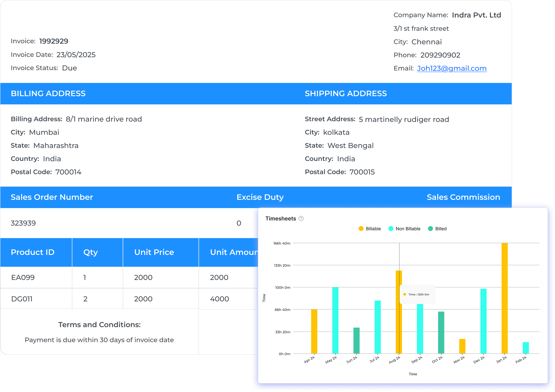
Task: Click the Unit Price column header
Action: pyautogui.click(x=161, y=252)
